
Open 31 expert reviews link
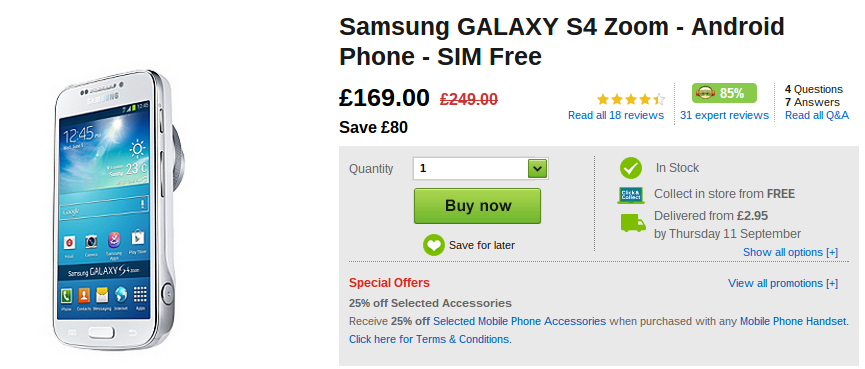click(x=724, y=115)
